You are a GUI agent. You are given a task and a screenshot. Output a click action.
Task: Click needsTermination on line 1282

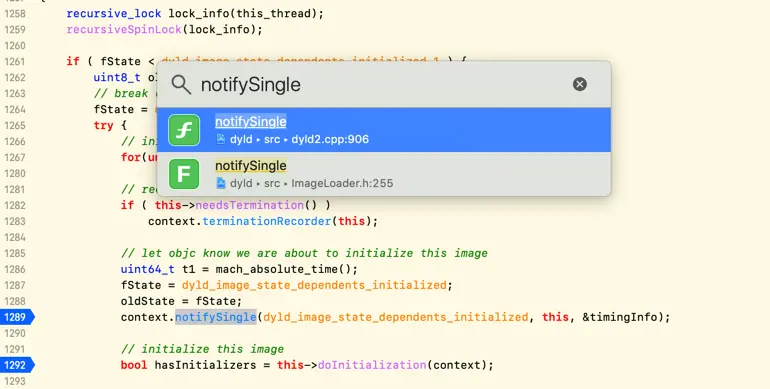[x=249, y=205]
